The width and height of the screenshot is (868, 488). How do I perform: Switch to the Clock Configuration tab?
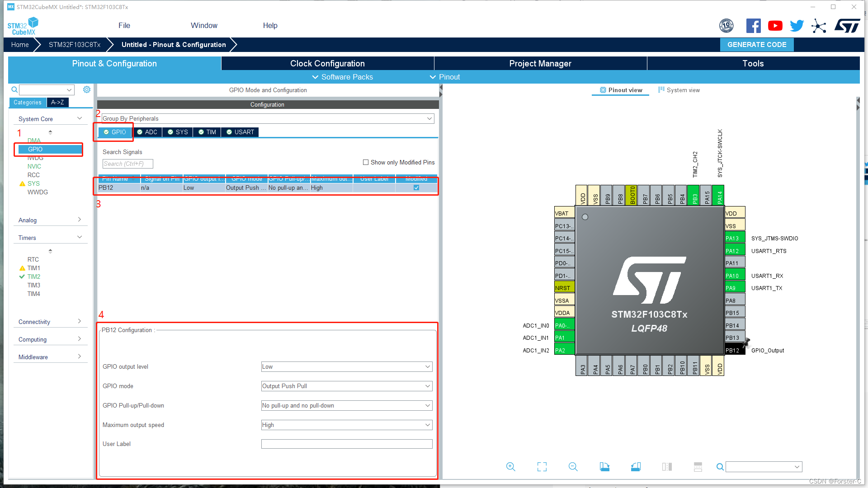(x=327, y=63)
